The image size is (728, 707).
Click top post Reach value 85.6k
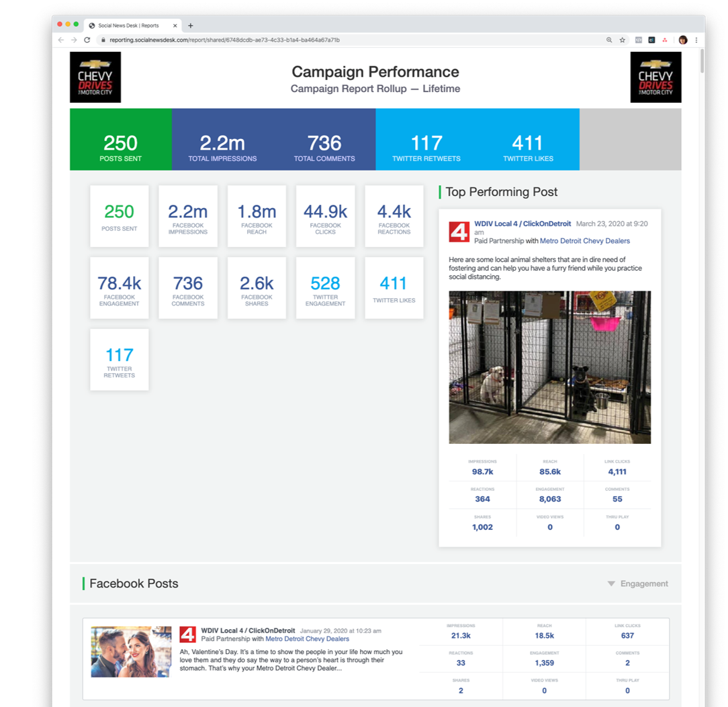point(550,471)
